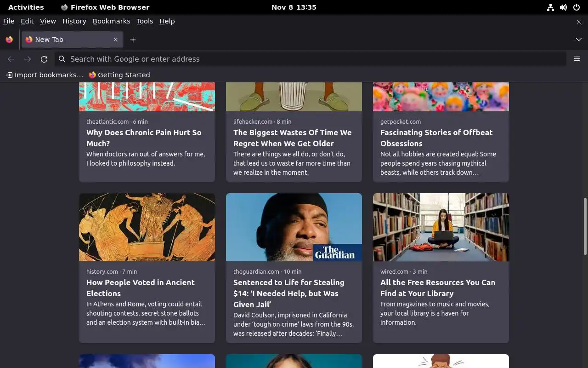
Task: Click 'history.com · 7 min' source text
Action: pyautogui.click(x=112, y=271)
